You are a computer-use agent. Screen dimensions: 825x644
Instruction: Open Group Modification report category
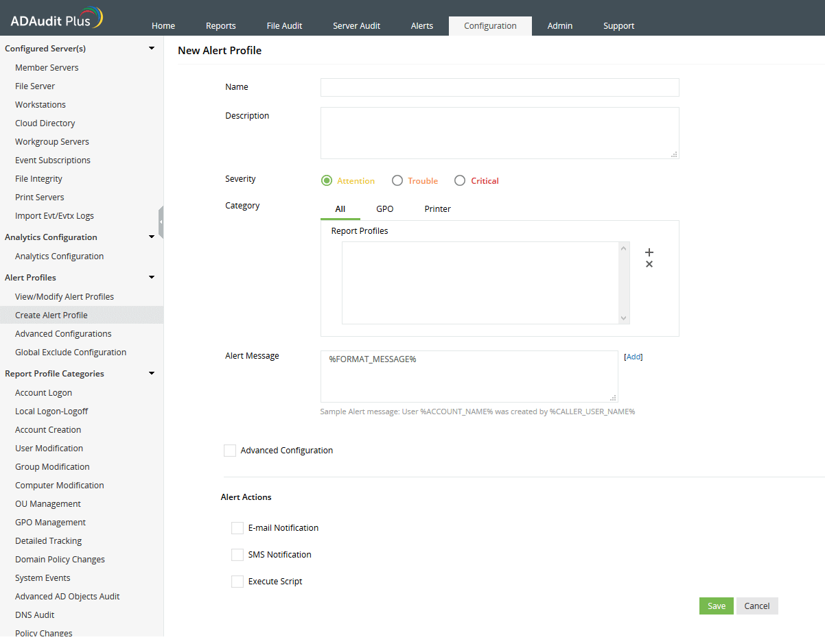[x=52, y=467]
